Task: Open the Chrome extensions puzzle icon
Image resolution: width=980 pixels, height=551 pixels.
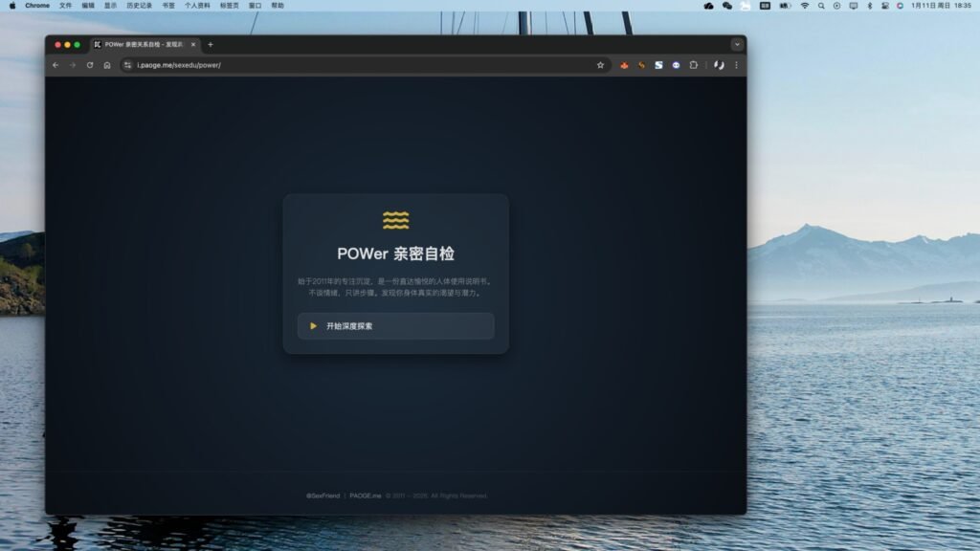Action: pyautogui.click(x=693, y=65)
